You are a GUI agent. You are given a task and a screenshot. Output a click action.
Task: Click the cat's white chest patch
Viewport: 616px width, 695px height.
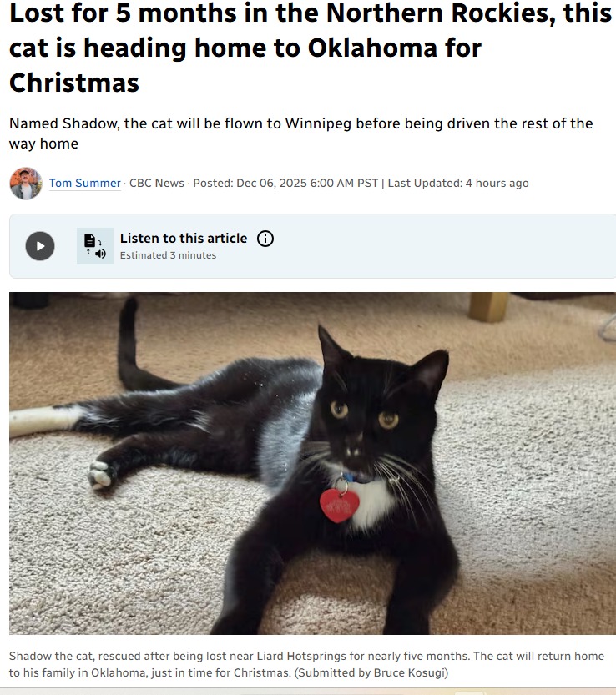click(x=371, y=503)
